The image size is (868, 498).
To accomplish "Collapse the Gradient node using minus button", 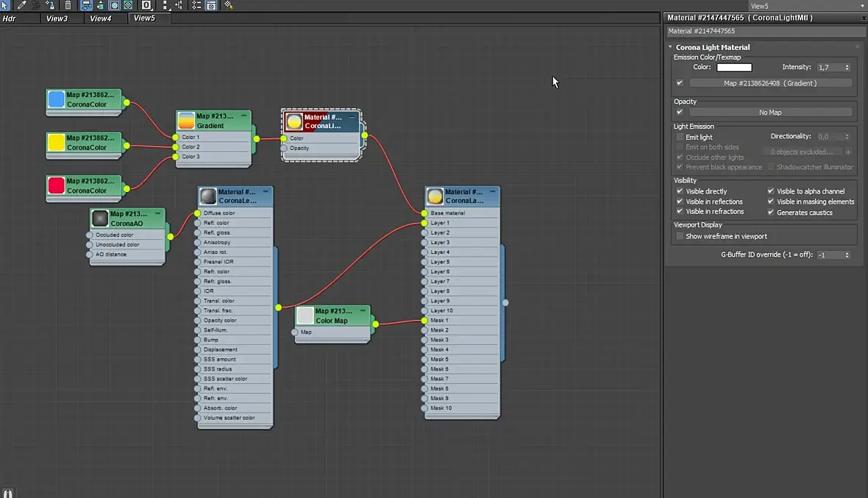I will (243, 116).
